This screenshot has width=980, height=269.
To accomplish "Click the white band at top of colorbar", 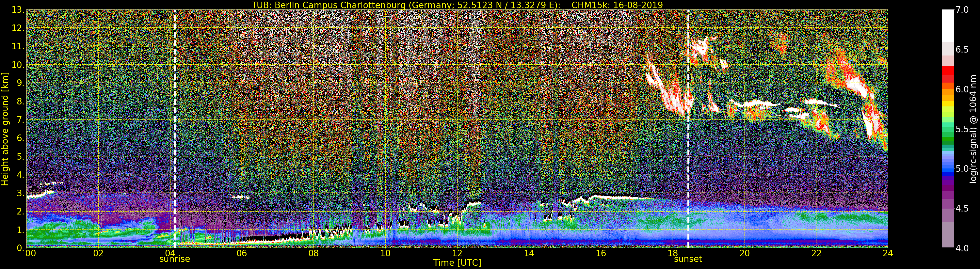I will coord(948,25).
